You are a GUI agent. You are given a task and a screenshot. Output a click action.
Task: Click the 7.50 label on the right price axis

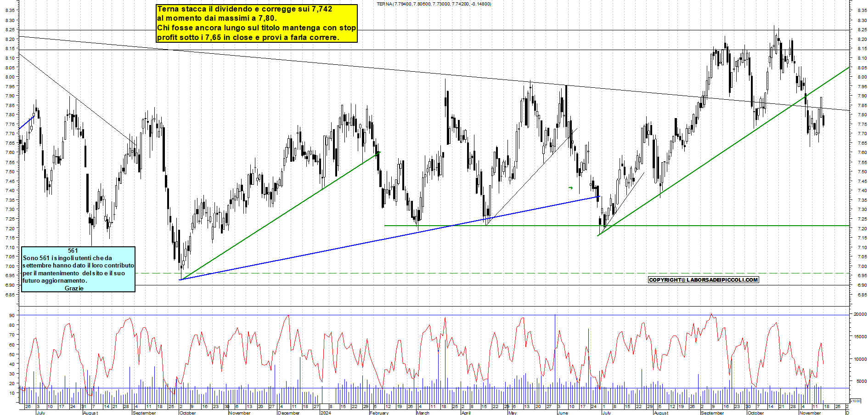[862, 171]
